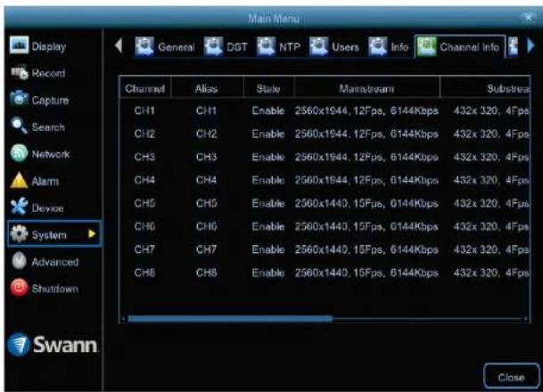Click CH5 alias cell

coord(206,203)
